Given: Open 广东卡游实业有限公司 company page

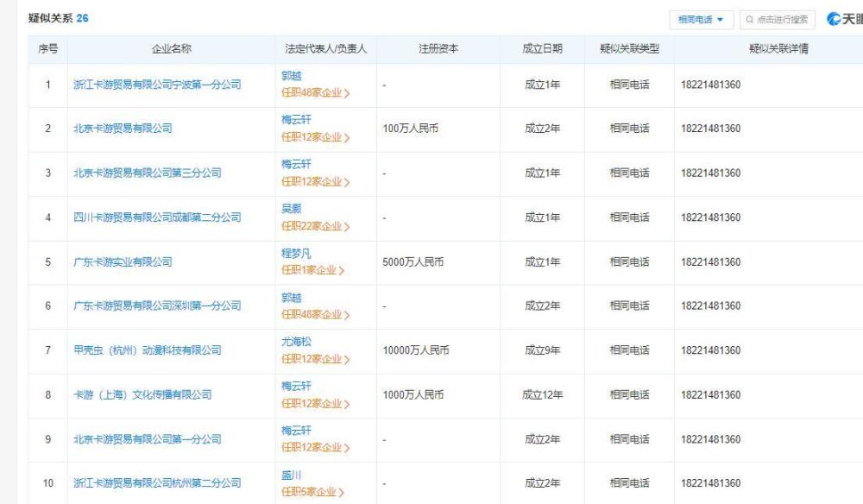Looking at the screenshot, I should tap(122, 261).
